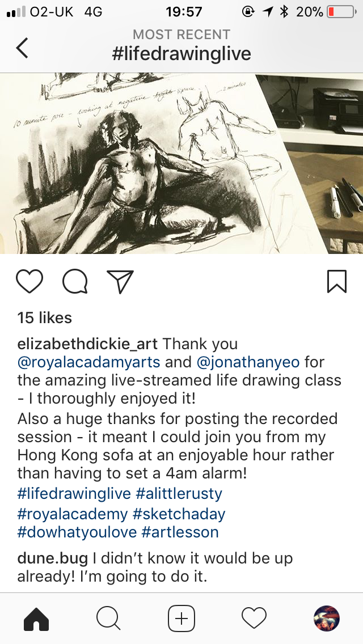Open comments via speech bubble icon
The image size is (363, 644).
coord(75,282)
